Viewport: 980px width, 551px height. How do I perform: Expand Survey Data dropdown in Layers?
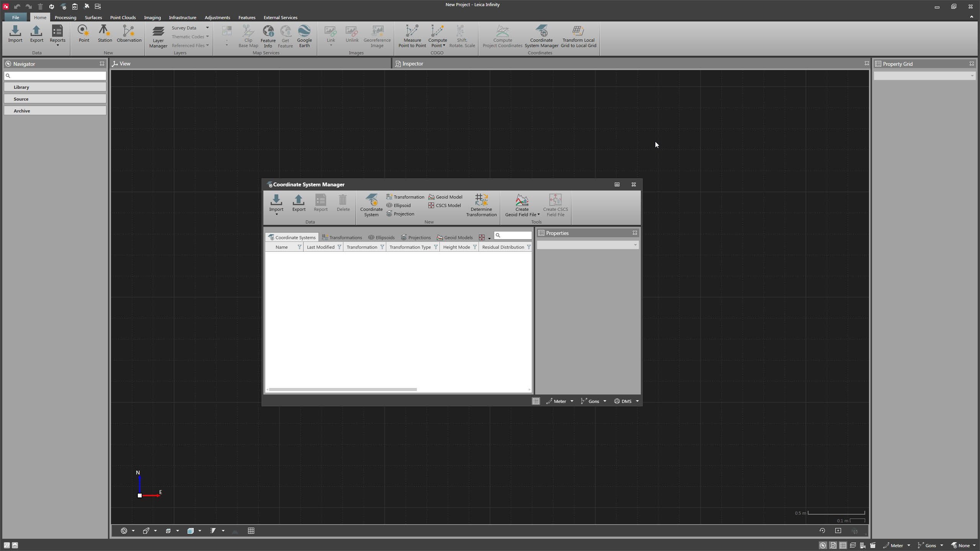click(x=207, y=28)
